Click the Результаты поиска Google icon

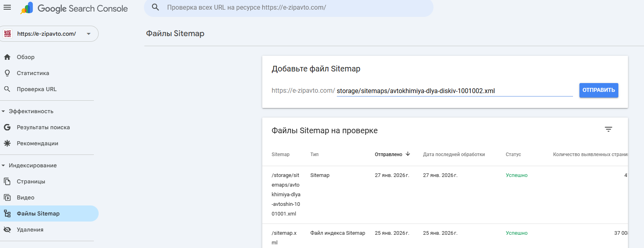pos(7,127)
